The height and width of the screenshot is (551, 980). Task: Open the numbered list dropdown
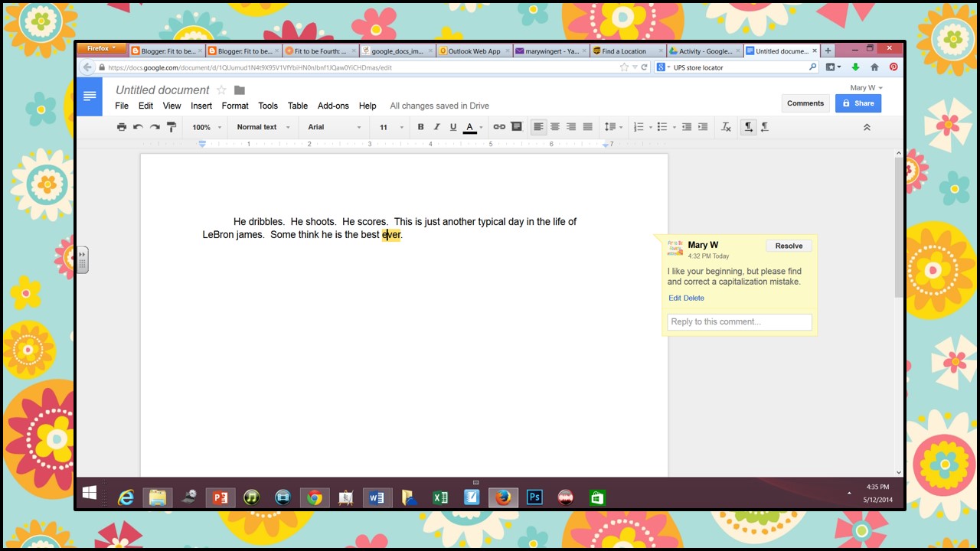click(x=642, y=127)
